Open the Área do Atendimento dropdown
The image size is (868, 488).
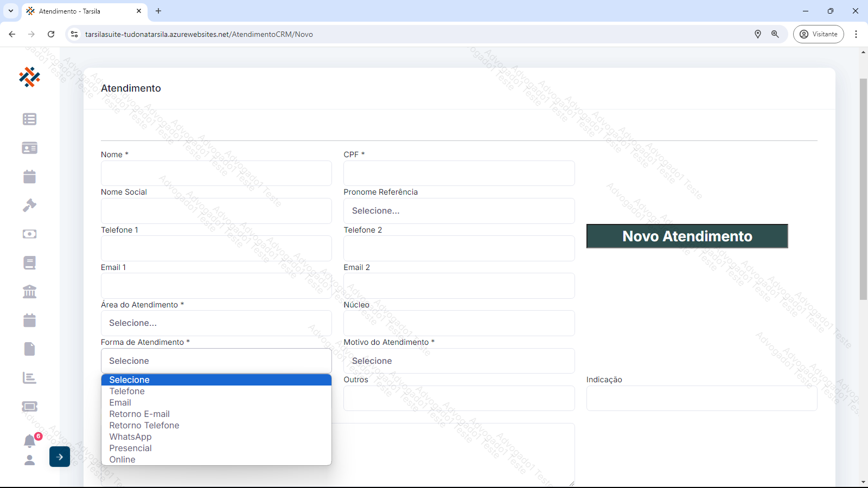[216, 323]
